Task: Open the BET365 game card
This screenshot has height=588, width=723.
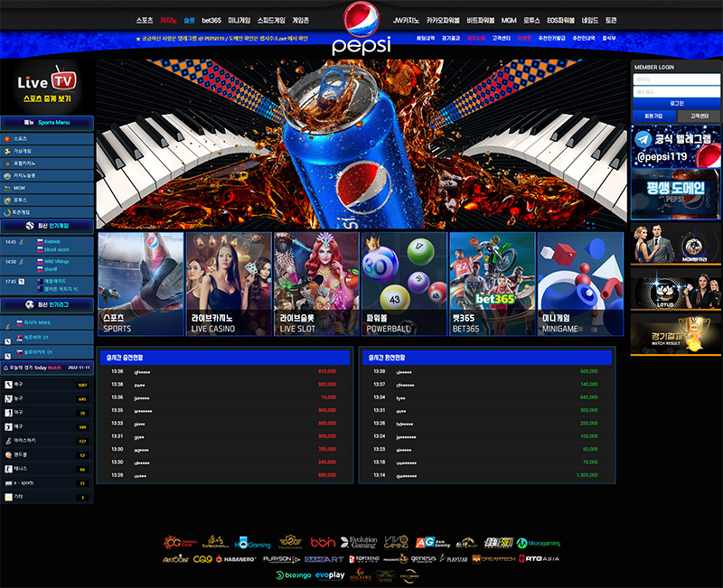Action: [493, 284]
